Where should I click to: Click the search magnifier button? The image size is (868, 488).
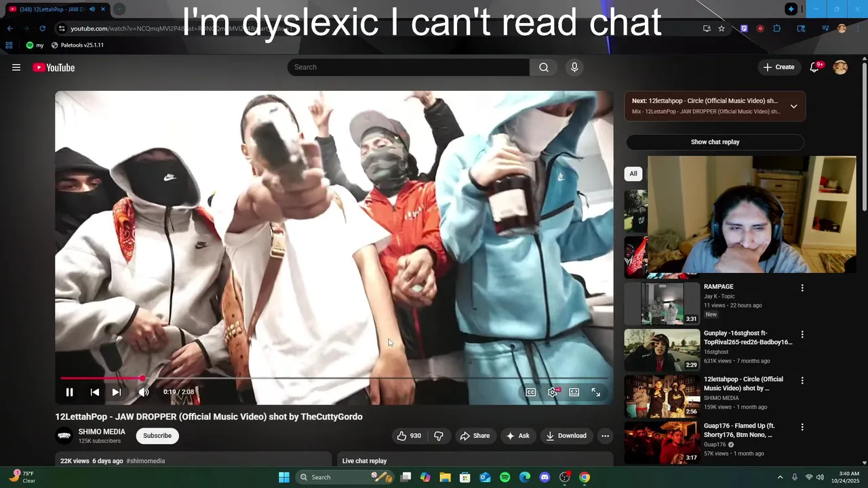(544, 67)
